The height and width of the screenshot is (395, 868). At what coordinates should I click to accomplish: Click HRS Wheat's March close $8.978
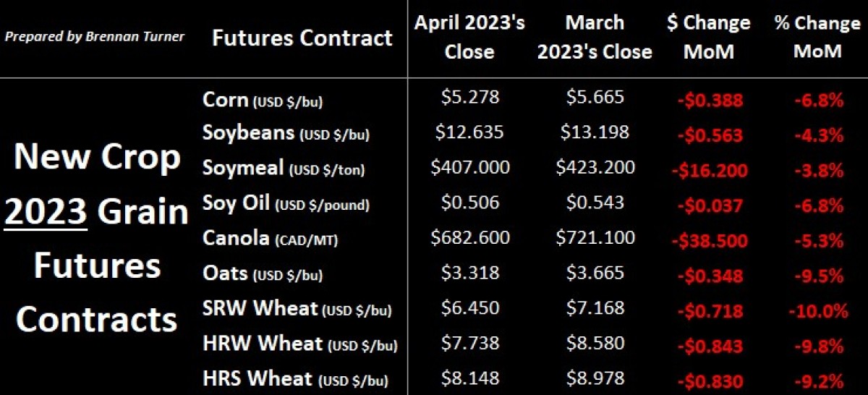[595, 377]
